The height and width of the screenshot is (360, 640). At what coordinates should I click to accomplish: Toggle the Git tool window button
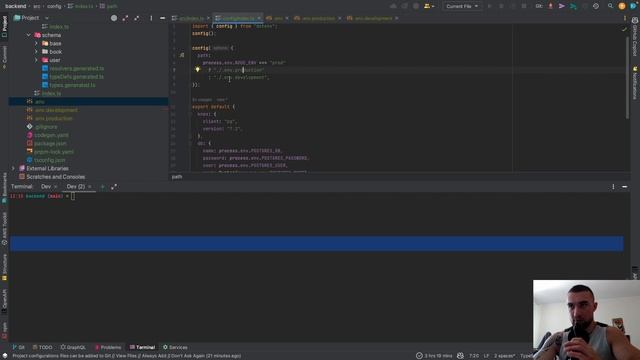19,347
